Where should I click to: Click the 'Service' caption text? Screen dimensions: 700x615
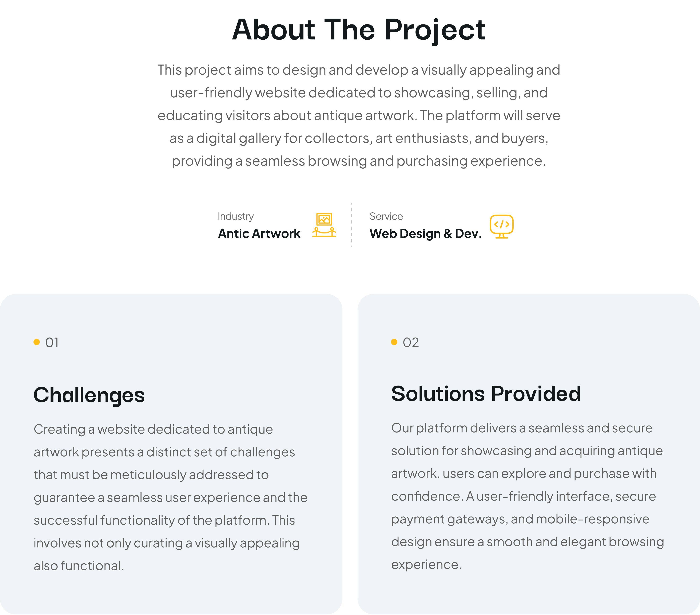click(x=386, y=216)
